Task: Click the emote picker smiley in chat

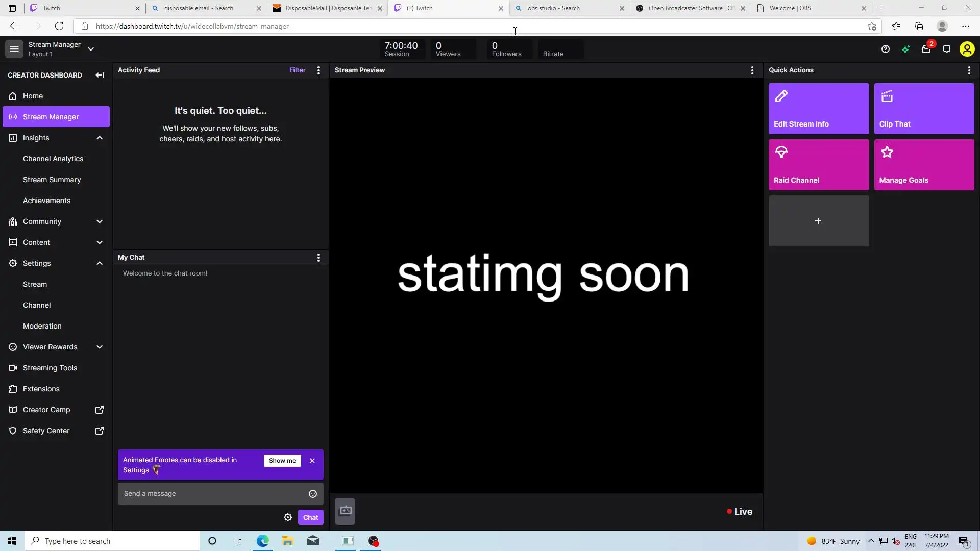Action: click(313, 494)
